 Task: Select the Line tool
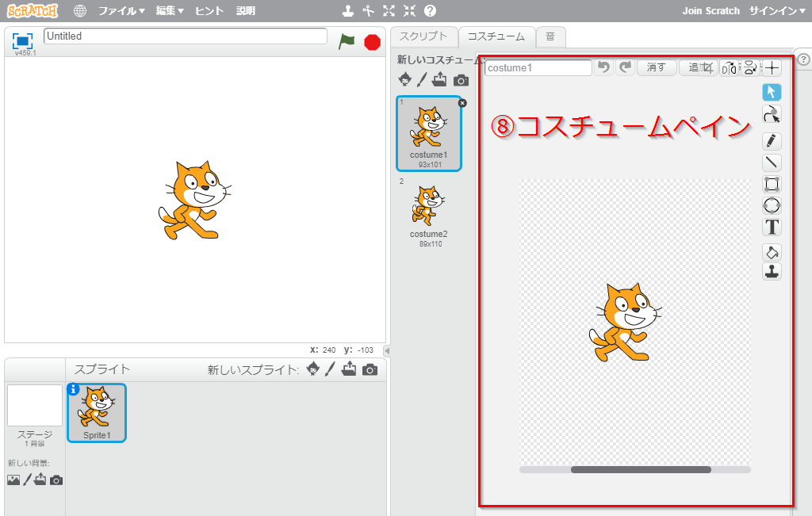pos(772,162)
